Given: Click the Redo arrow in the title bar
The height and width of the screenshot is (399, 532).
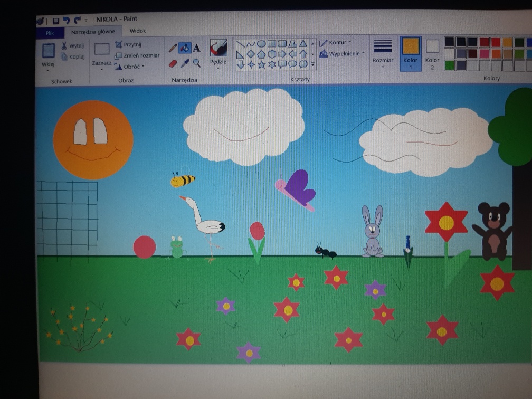Looking at the screenshot, I should [x=77, y=21].
